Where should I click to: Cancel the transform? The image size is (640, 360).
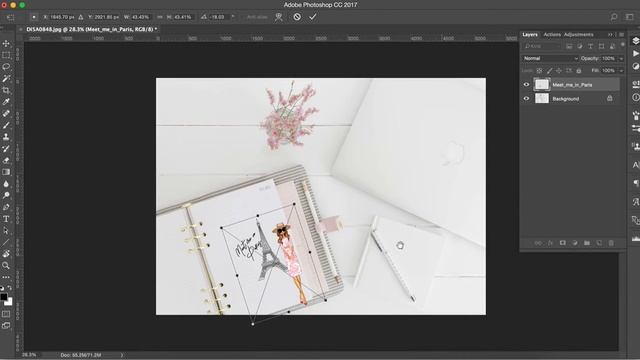pyautogui.click(x=297, y=17)
